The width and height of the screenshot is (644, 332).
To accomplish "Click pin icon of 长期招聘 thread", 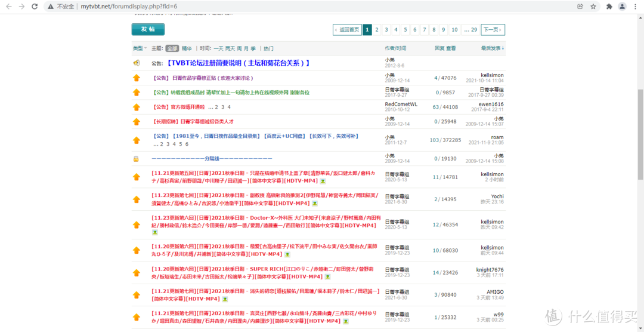I will point(137,121).
